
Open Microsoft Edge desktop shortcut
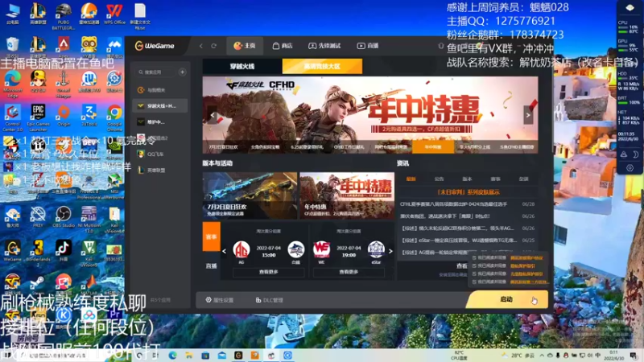pyautogui.click(x=13, y=84)
